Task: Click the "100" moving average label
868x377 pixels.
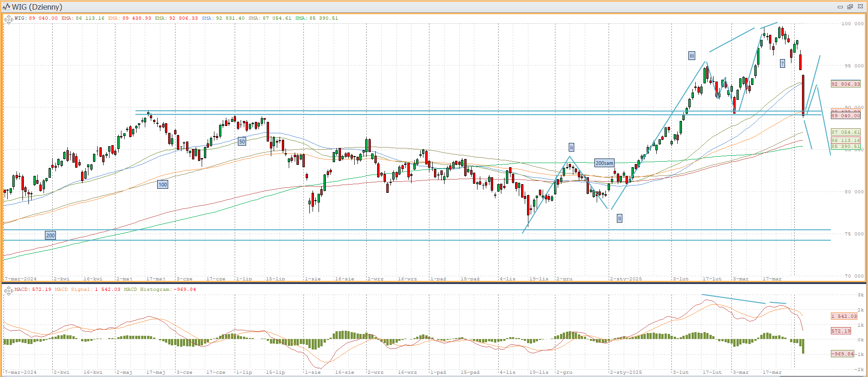Action: pos(163,185)
